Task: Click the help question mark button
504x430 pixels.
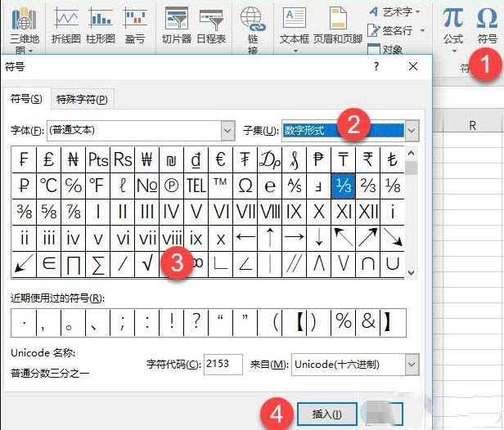Action: point(376,66)
